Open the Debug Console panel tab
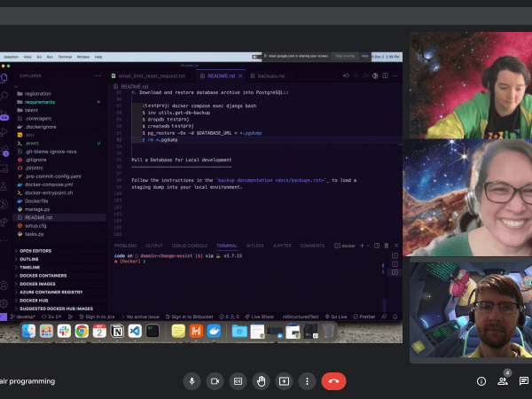The height and width of the screenshot is (399, 532). click(x=190, y=245)
